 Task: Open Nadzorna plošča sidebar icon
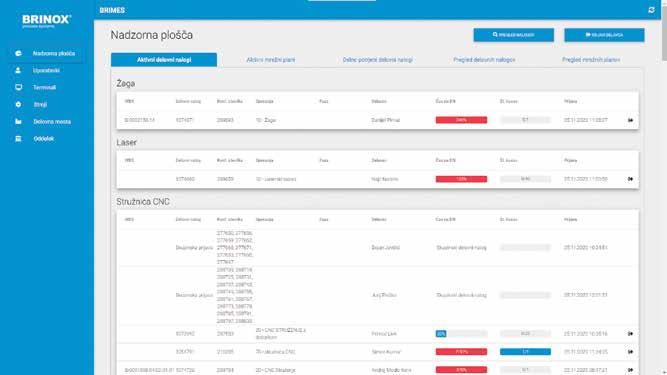(x=18, y=54)
